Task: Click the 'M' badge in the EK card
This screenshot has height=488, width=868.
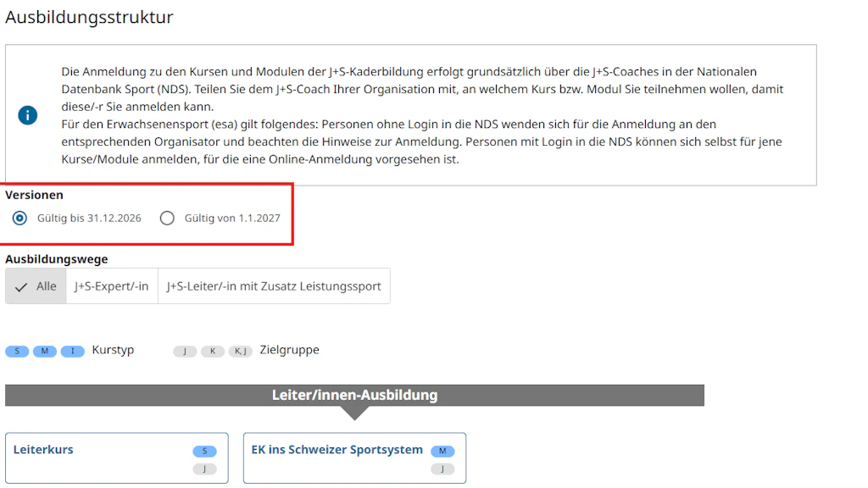Action: click(x=442, y=452)
